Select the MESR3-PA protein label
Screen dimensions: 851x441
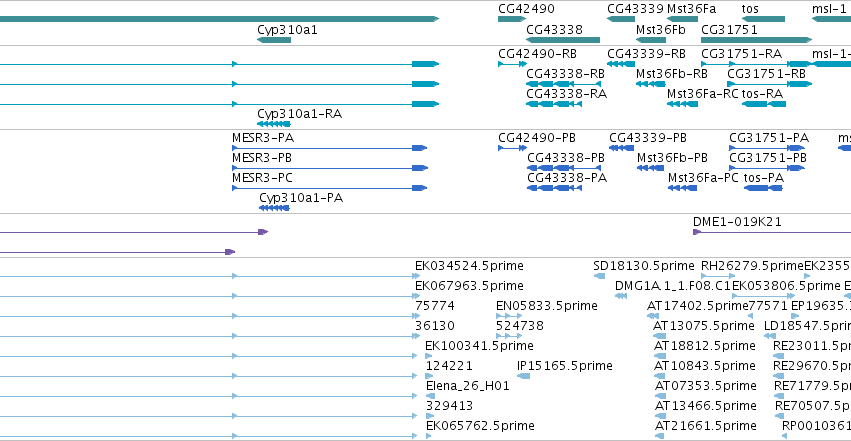click(263, 138)
